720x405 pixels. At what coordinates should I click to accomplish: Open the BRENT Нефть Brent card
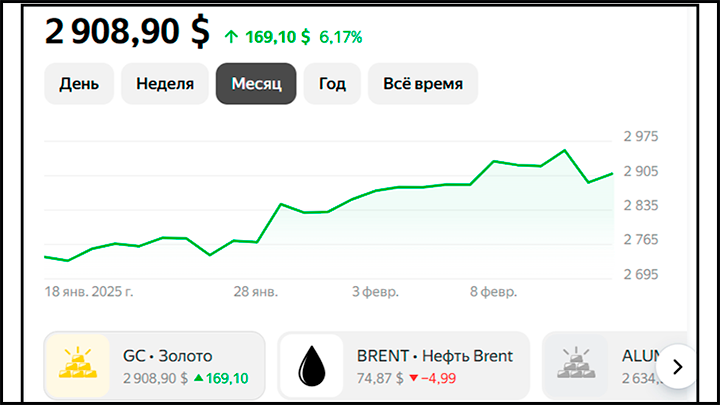click(404, 366)
